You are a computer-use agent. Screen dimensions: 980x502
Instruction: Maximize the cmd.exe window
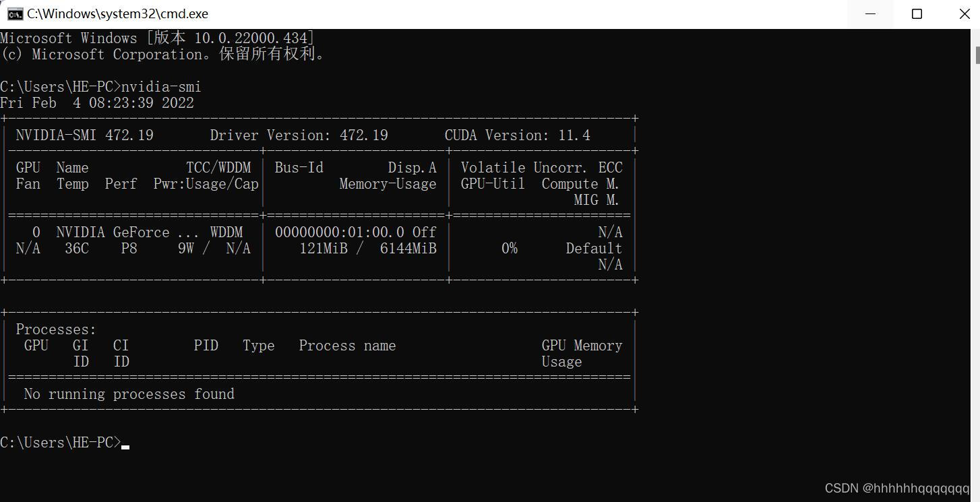click(917, 13)
